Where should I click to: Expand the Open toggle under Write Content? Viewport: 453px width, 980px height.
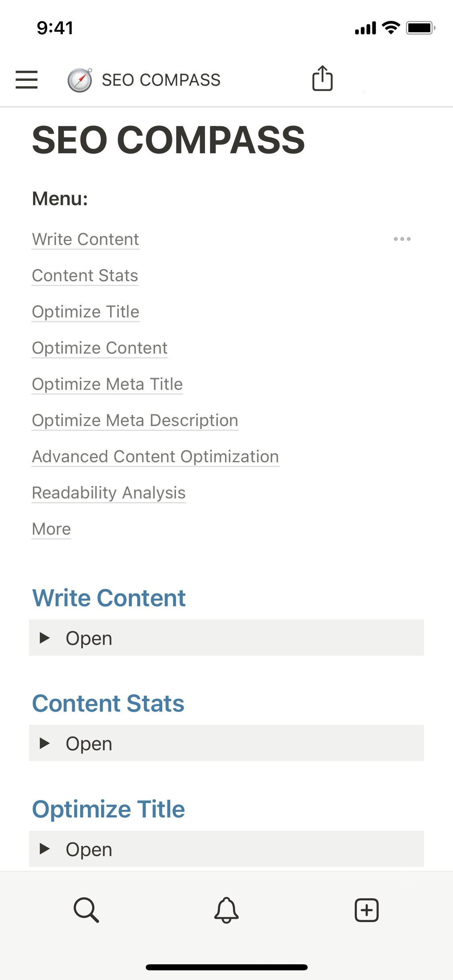click(45, 638)
